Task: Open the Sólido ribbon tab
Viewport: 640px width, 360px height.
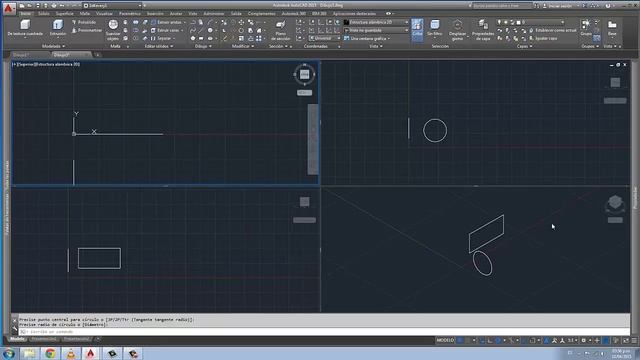Action: click(44, 13)
